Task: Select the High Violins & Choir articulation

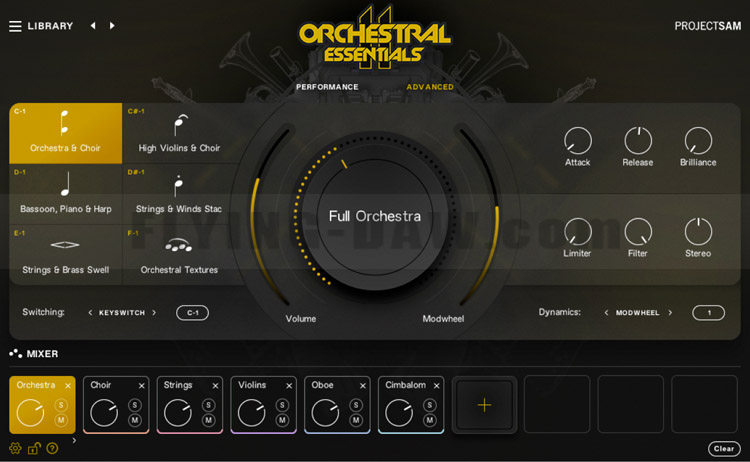Action: click(179, 133)
